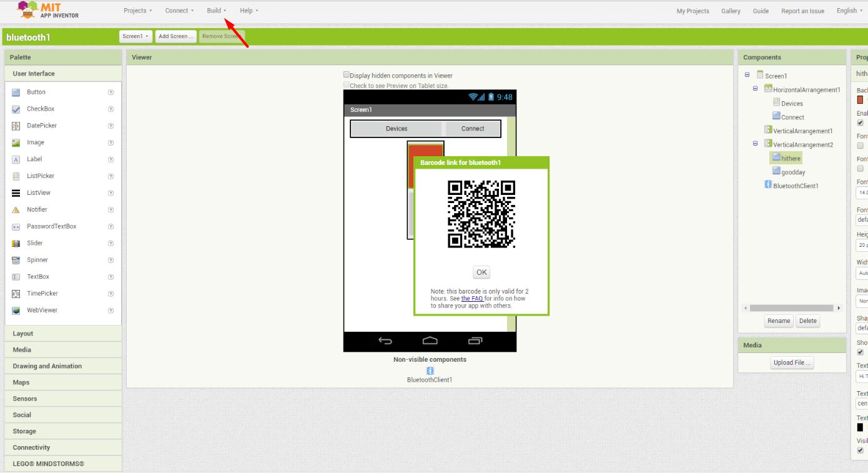Pick the CheckBox component icon
868x473 pixels.
click(16, 109)
